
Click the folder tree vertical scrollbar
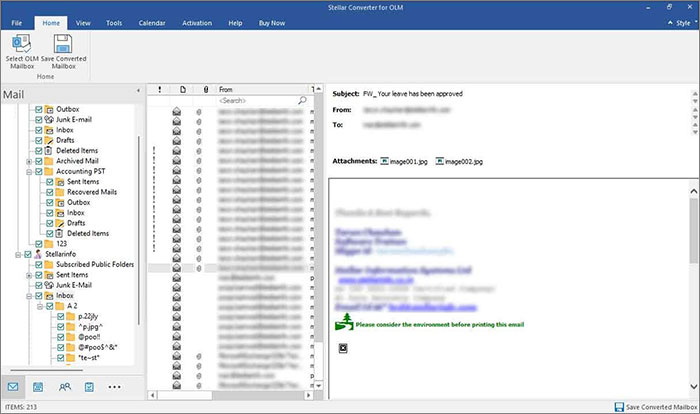tap(139, 230)
